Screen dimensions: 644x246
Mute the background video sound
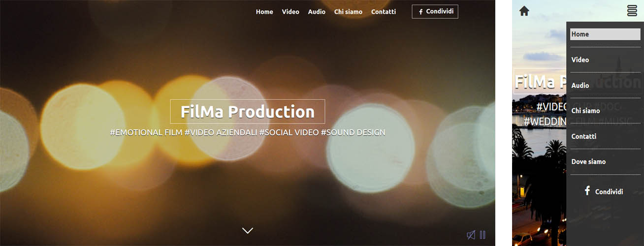[471, 235]
